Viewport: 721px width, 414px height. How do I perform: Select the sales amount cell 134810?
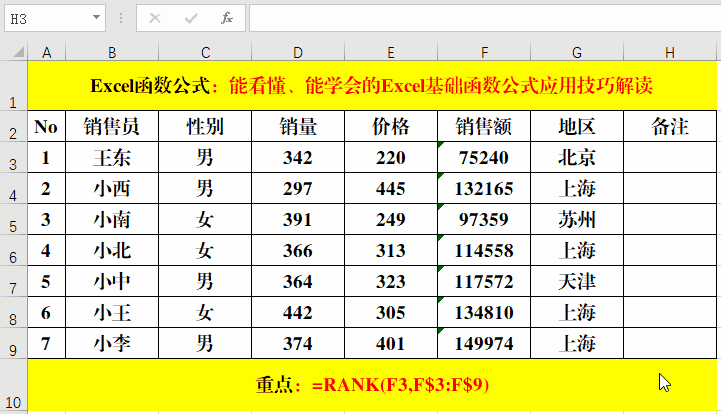click(x=484, y=312)
